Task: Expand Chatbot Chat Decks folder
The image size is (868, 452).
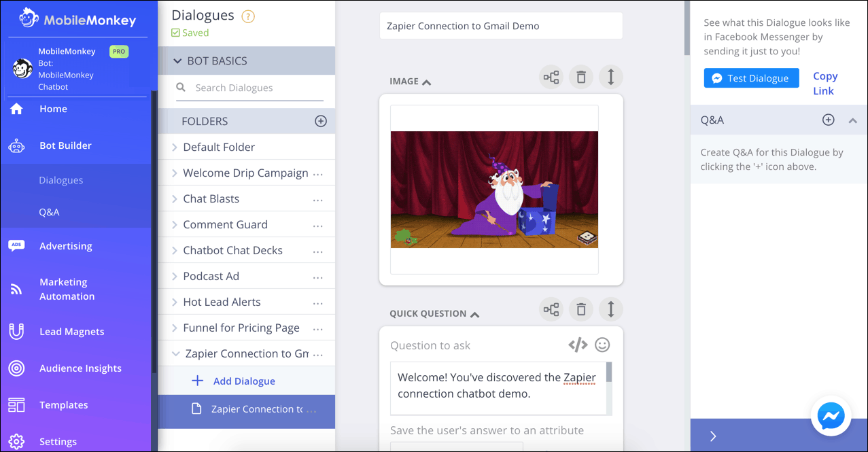Action: [175, 250]
